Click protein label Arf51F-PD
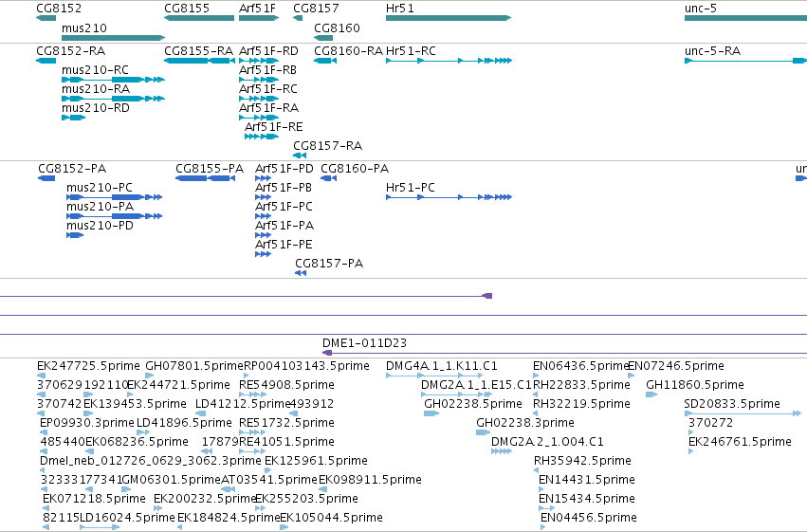 point(284,169)
